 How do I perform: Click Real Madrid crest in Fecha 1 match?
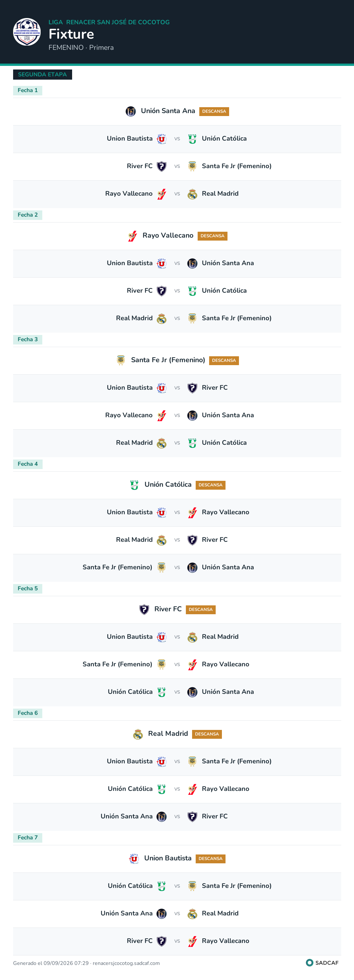coord(192,194)
